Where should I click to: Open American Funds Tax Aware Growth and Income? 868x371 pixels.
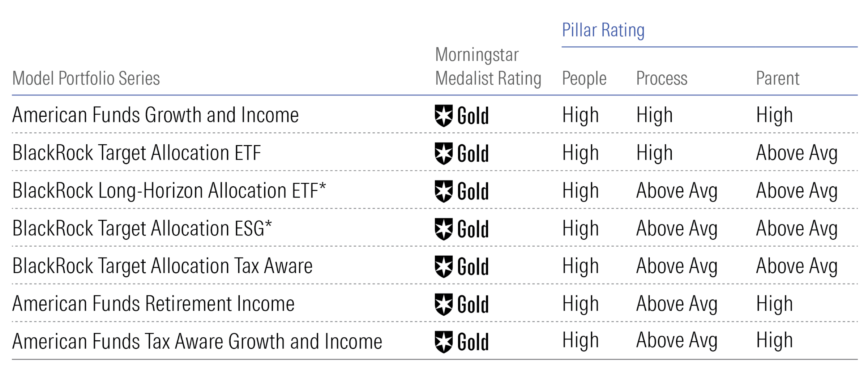197,341
